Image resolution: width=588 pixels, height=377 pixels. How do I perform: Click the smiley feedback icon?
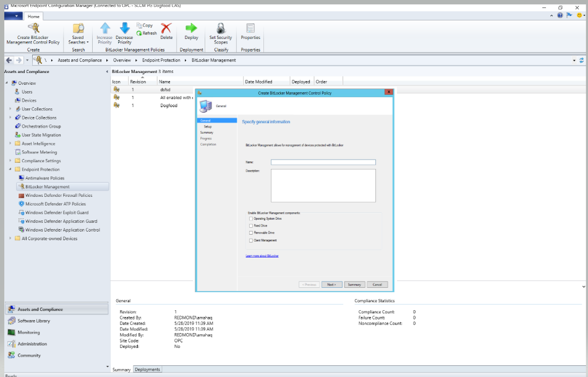point(579,15)
